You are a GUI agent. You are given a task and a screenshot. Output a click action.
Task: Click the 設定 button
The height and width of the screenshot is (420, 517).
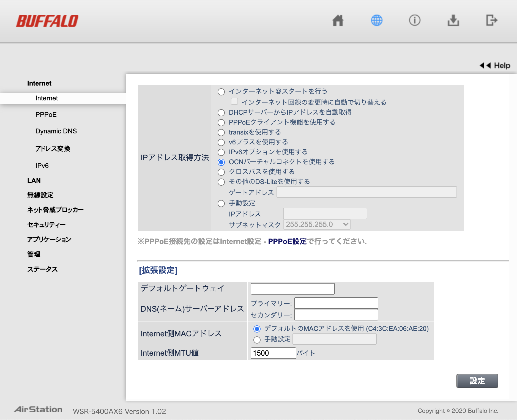point(477,381)
